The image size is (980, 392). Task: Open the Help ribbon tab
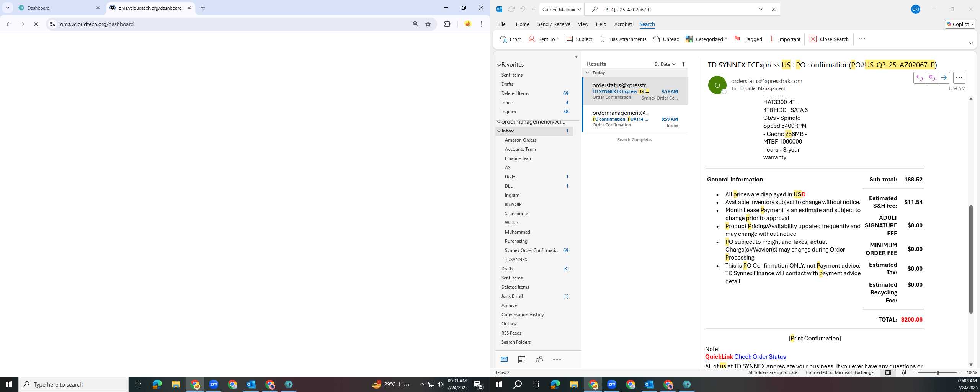(601, 24)
